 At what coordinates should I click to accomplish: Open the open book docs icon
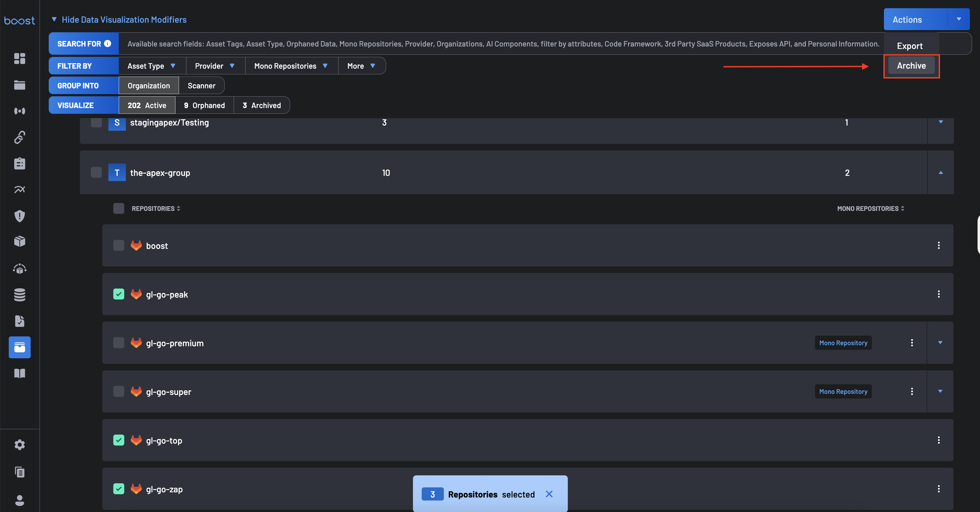coord(19,373)
